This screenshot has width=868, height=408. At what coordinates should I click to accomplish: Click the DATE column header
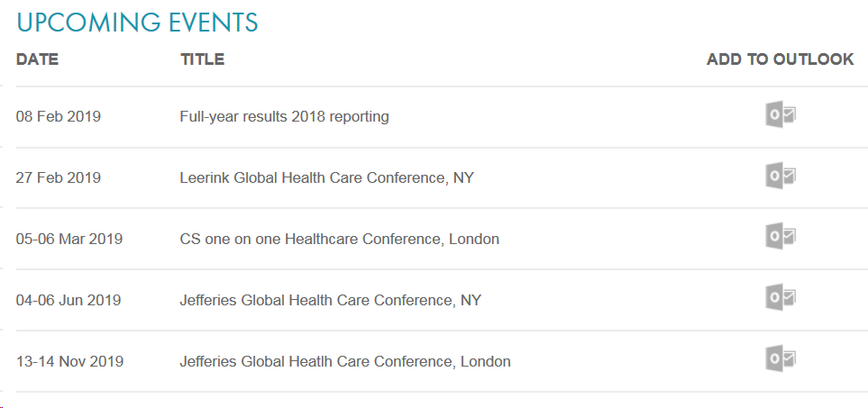[37, 59]
